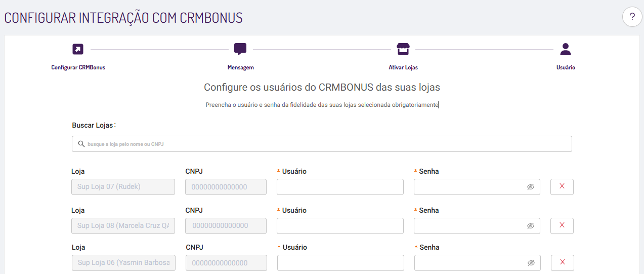This screenshot has height=274, width=644.
Task: Click CNPJ field of Sup Loja 06 row
Action: click(226, 263)
